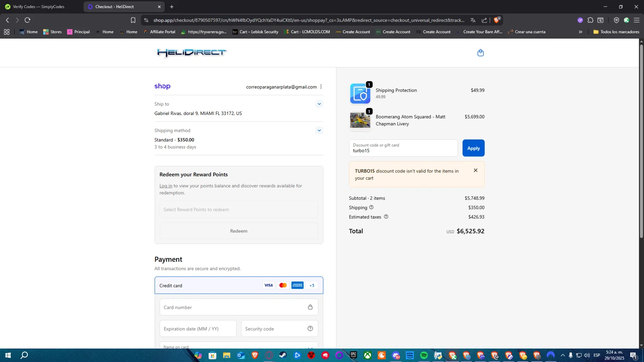Open the Steam taskbar icon
The width and height of the screenshot is (644, 362).
coord(283,355)
